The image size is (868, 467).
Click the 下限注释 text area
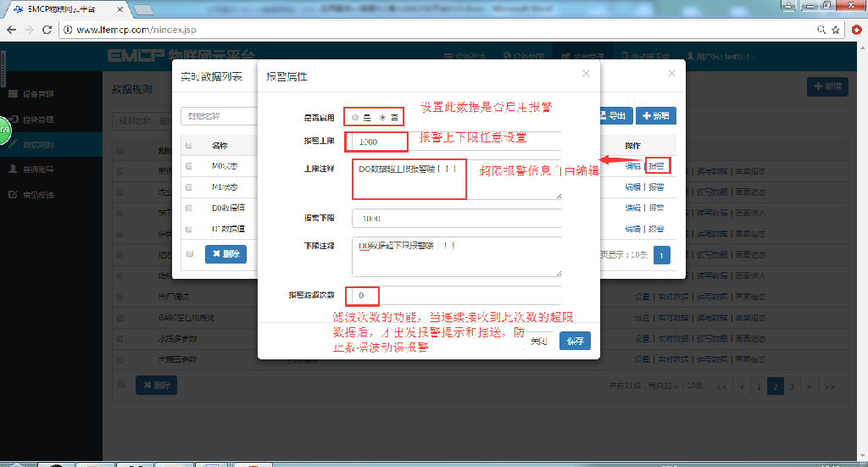(x=457, y=256)
